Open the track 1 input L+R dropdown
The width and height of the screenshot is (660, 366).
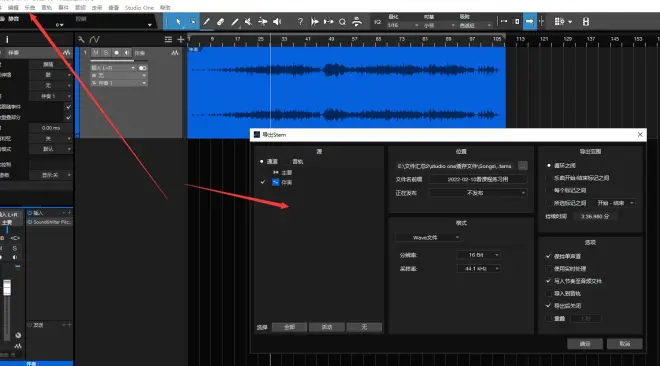[x=113, y=68]
